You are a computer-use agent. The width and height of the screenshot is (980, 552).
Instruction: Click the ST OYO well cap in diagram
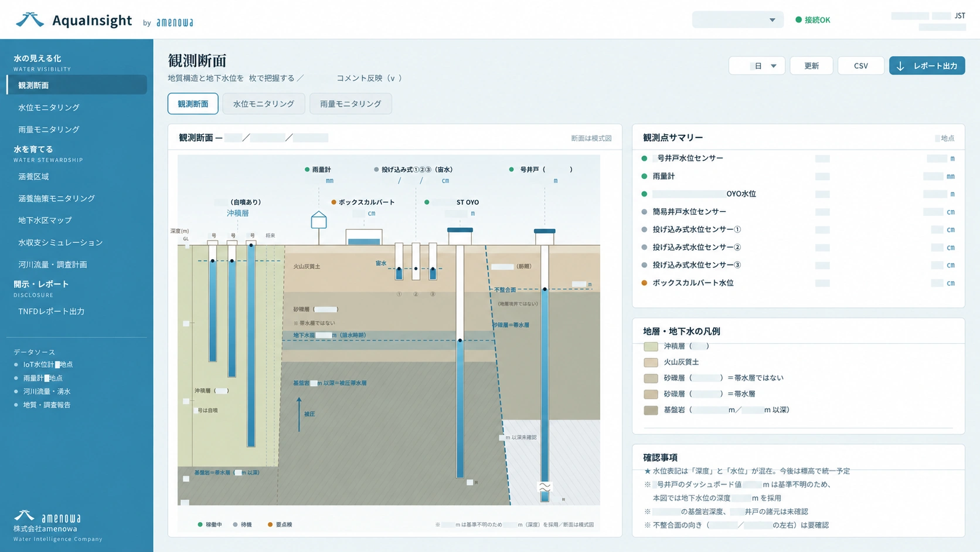point(460,230)
